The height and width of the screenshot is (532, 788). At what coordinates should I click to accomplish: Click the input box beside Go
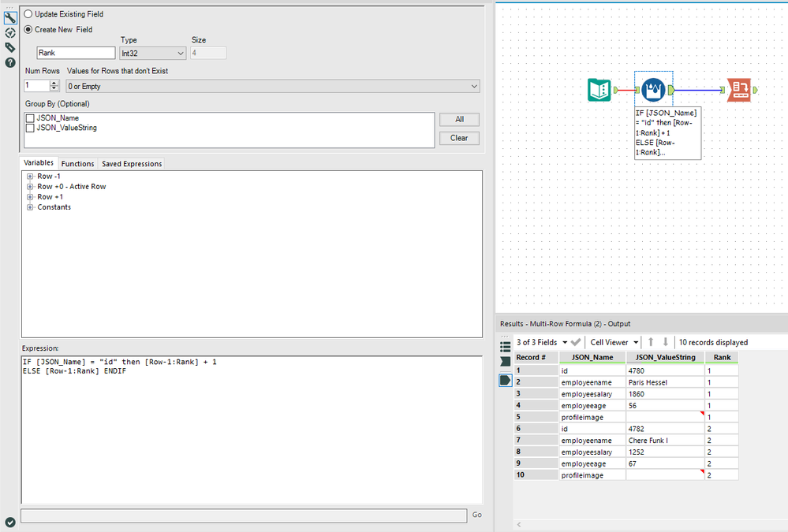click(244, 515)
